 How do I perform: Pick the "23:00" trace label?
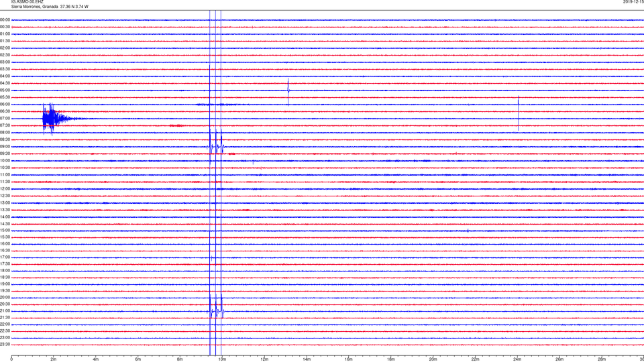(x=5, y=338)
